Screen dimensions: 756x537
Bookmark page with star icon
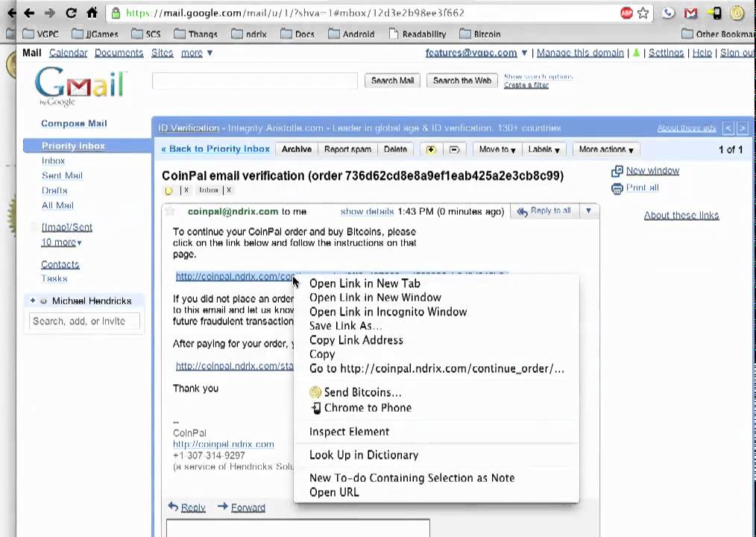[643, 13]
